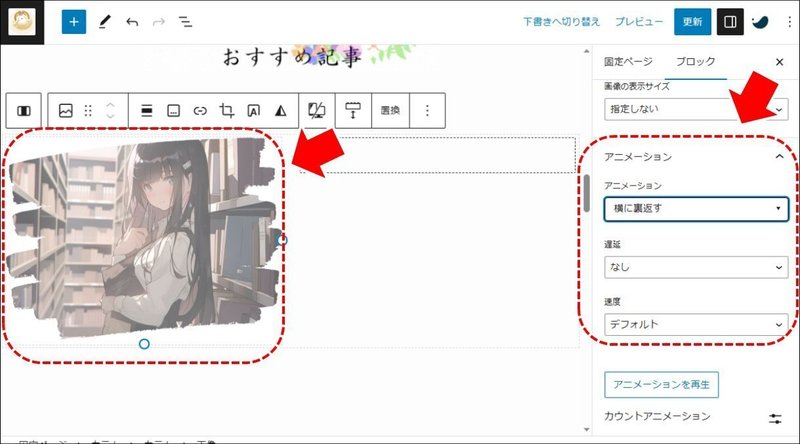Open the 遅延 delay dropdown

[x=696, y=267]
